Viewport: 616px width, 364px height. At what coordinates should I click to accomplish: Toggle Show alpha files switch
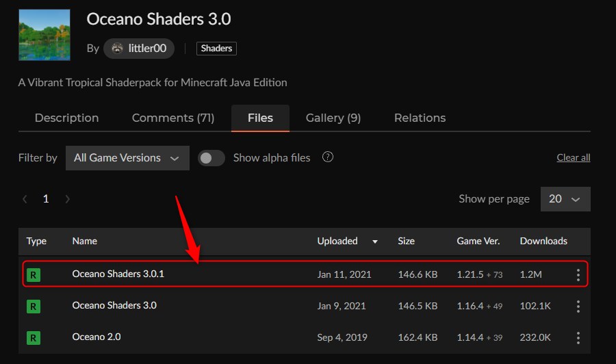coord(211,158)
